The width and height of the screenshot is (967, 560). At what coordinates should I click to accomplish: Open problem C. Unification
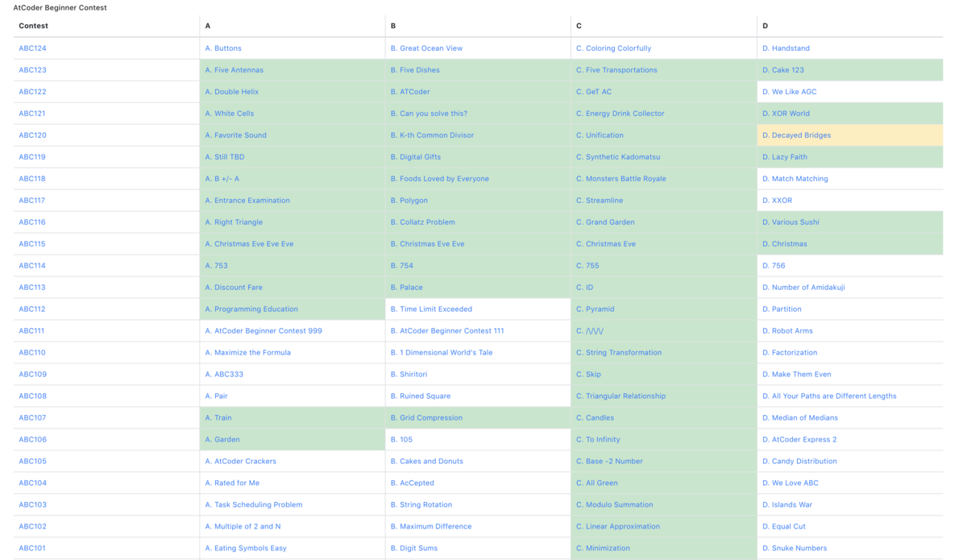click(x=600, y=135)
